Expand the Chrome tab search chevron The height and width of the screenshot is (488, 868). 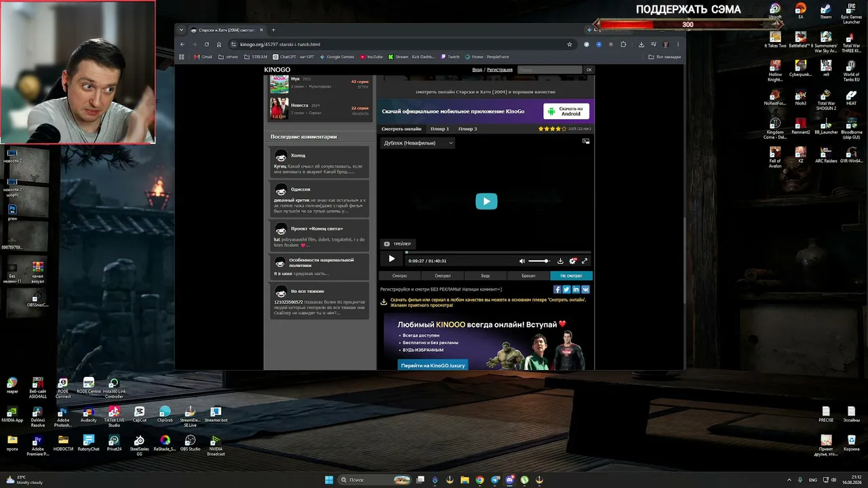[x=181, y=30]
